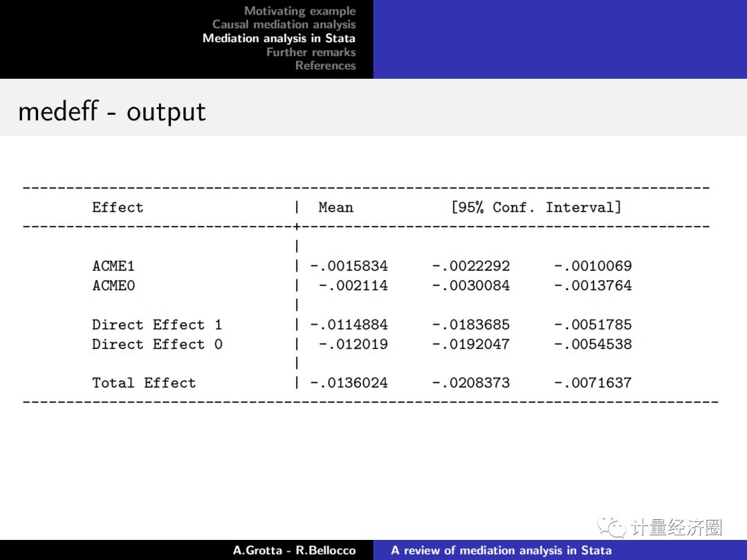Select the 'Direct Effect 0' row label
This screenshot has width=747, height=560.
[x=157, y=344]
